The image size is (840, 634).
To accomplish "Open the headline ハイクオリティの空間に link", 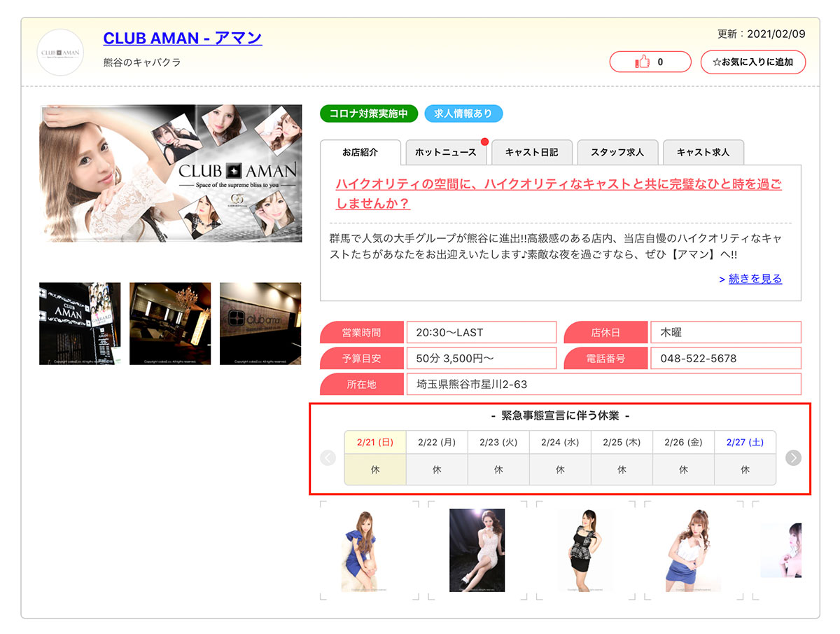I will click(558, 193).
